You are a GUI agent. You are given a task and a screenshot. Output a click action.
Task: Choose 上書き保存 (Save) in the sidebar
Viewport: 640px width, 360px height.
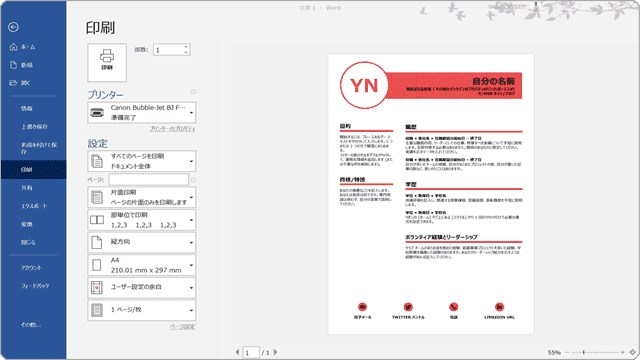(33, 127)
